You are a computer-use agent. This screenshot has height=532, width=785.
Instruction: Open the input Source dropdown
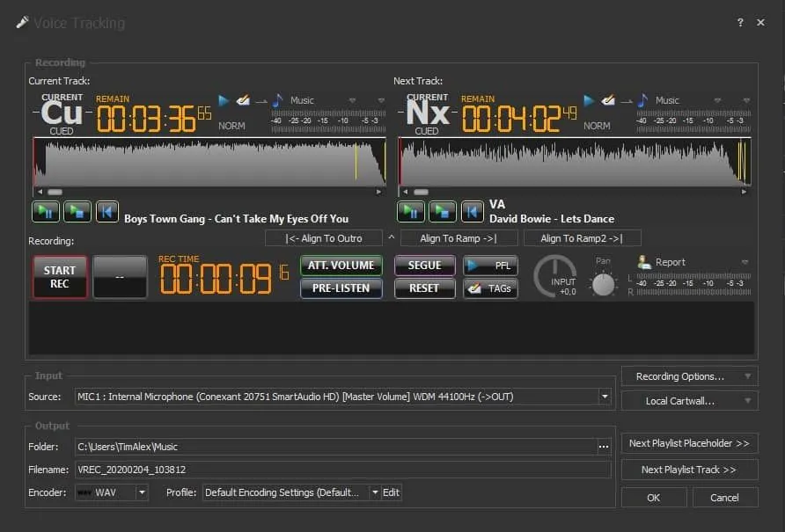[x=605, y=397]
